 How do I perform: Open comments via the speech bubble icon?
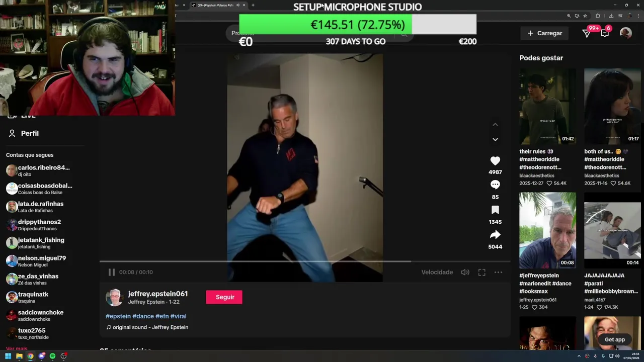(x=495, y=185)
